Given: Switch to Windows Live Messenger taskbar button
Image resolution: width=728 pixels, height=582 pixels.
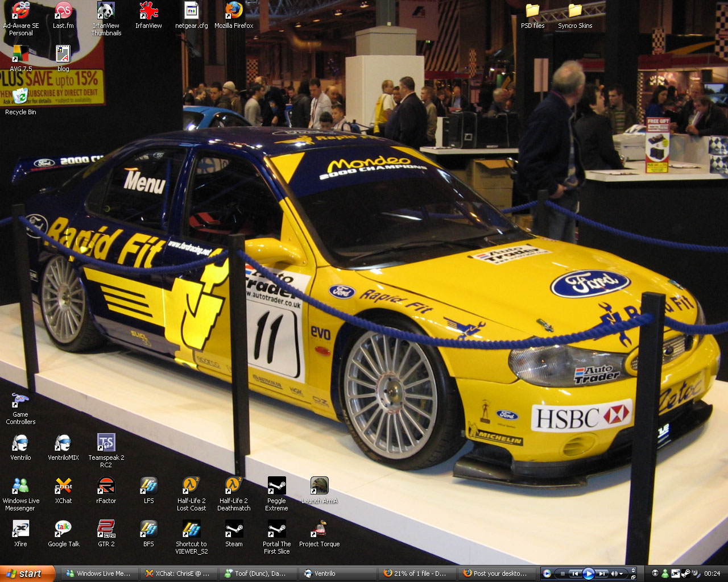Looking at the screenshot, I should point(99,573).
